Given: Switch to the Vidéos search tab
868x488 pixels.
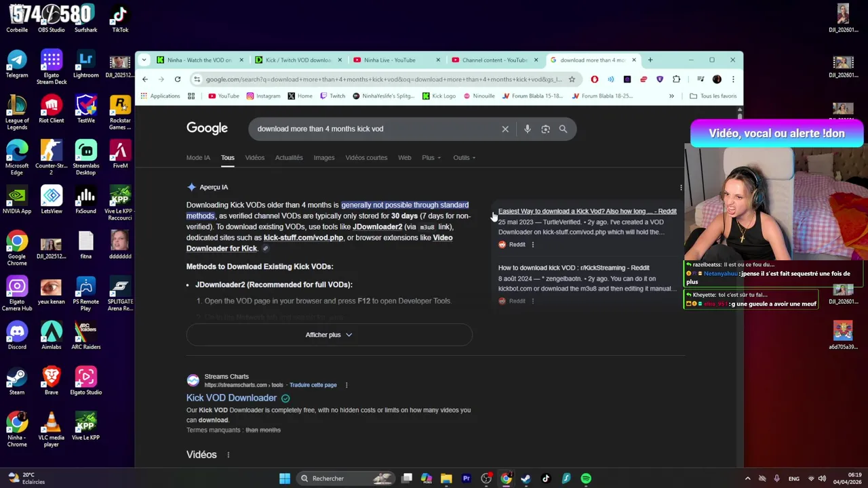Looking at the screenshot, I should click(255, 158).
